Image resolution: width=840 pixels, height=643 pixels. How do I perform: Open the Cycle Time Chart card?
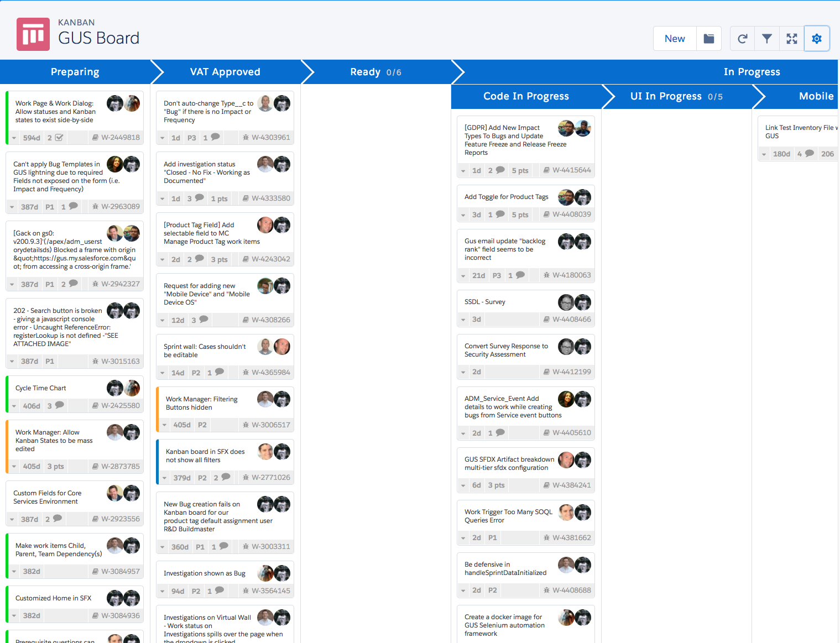[x=41, y=388]
